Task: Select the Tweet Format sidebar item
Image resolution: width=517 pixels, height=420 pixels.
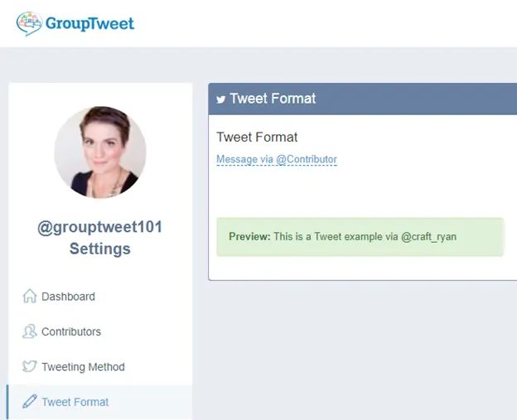Action: [99, 403]
